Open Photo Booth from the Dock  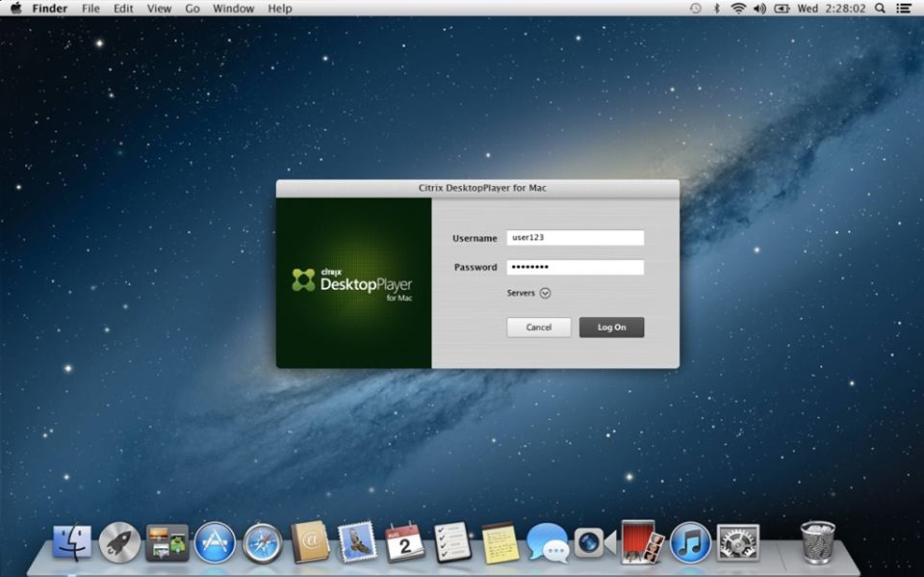click(641, 541)
